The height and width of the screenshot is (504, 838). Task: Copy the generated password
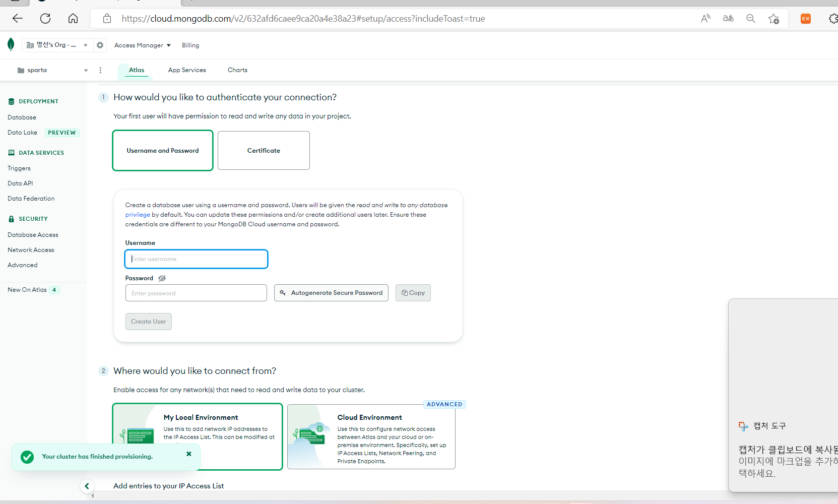click(413, 293)
